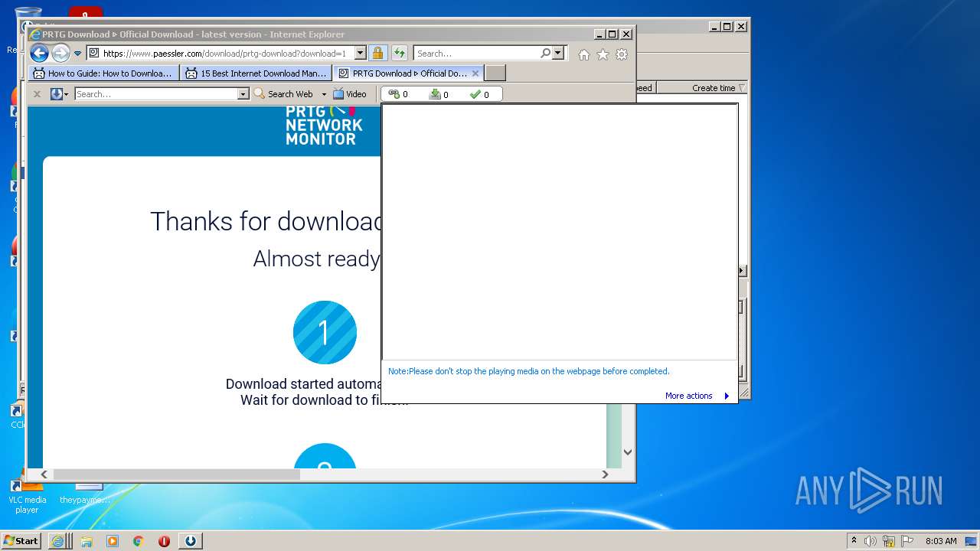The height and width of the screenshot is (551, 980).
Task: Open the Search Web options arrow
Action: [x=324, y=94]
